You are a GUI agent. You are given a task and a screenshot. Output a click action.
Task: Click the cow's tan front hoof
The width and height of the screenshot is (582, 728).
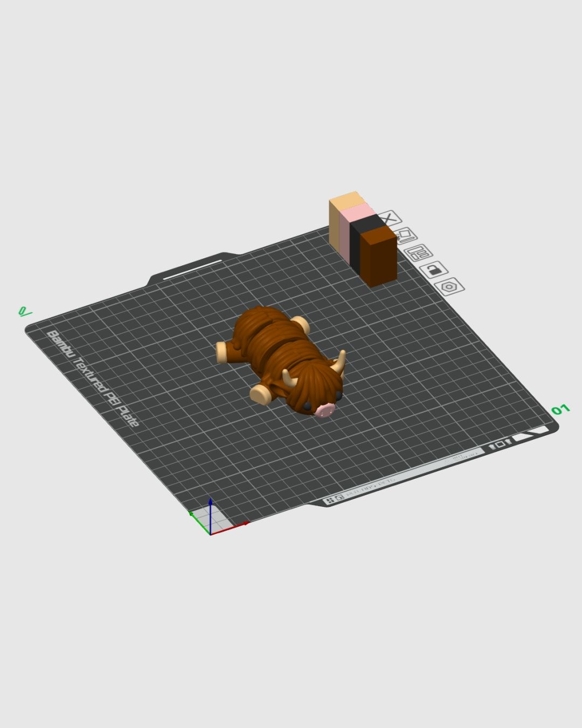point(261,394)
